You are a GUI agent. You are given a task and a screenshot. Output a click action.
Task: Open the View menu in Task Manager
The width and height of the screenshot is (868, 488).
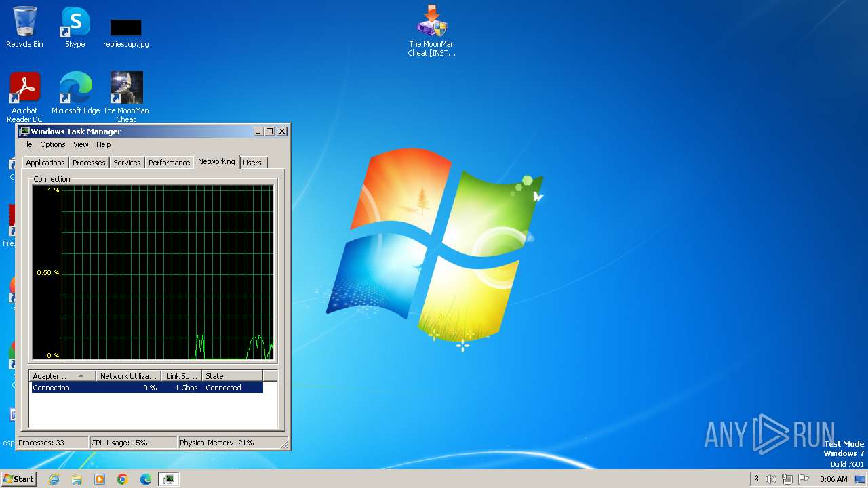[x=81, y=144]
